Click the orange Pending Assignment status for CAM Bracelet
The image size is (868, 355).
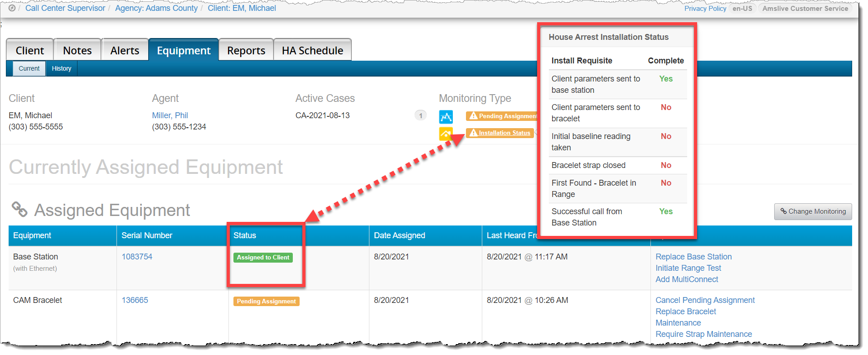[x=266, y=302]
